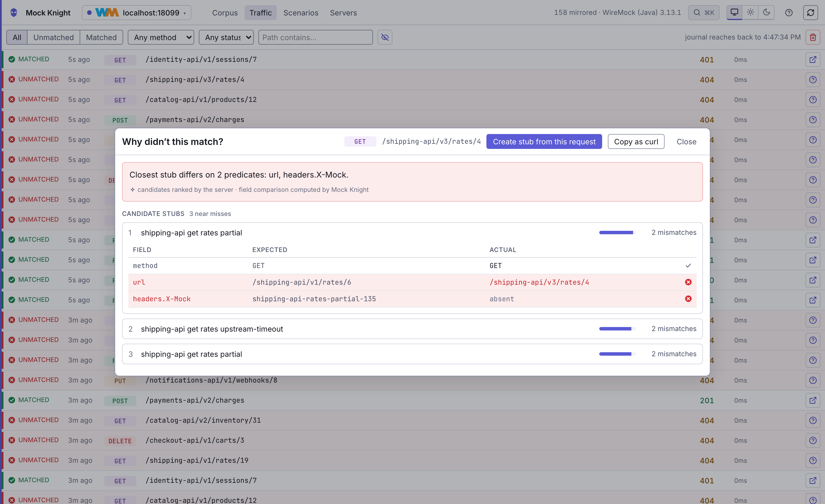This screenshot has height=504, width=825.
Task: Open why-unmatched help for /notifications-api/v1/webhooks/8 row
Action: tap(813, 380)
